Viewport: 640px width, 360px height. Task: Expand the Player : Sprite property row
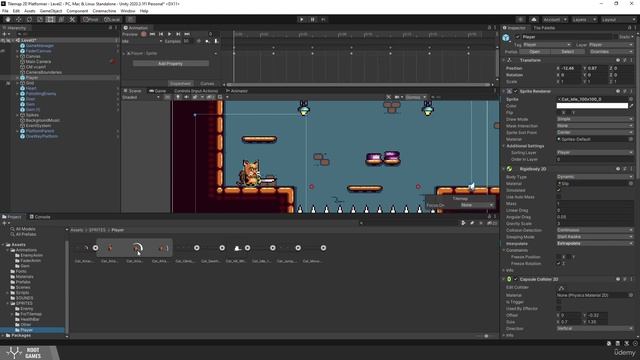(x=124, y=53)
